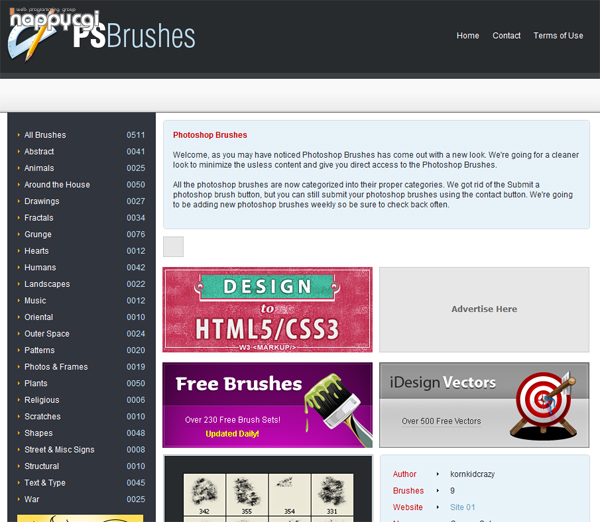Open the Music category
The image size is (600, 522).
pos(35,300)
